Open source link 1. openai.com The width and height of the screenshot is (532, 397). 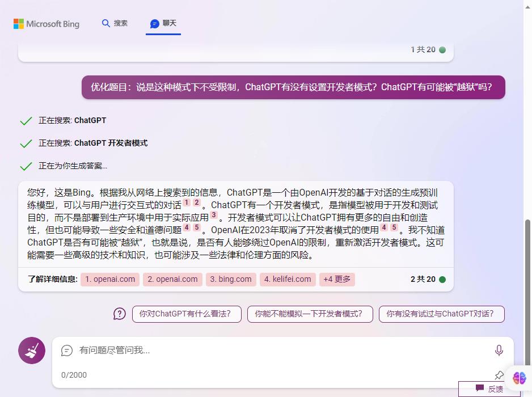(110, 279)
